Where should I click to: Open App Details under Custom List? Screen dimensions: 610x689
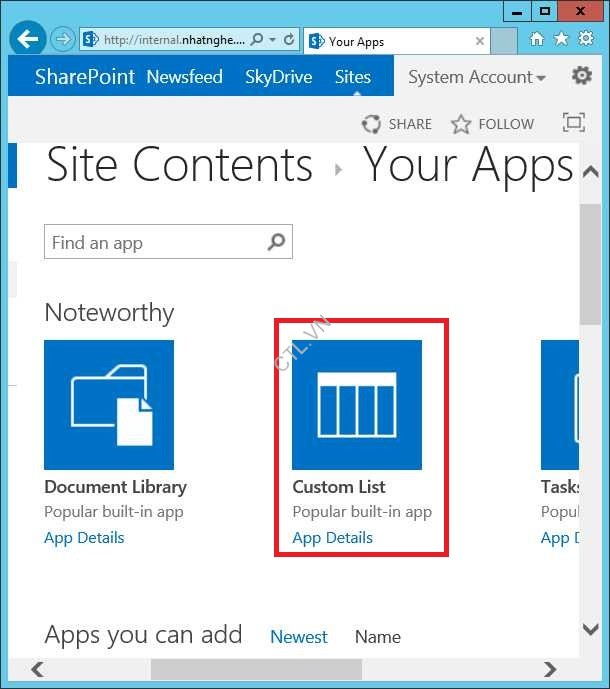332,538
